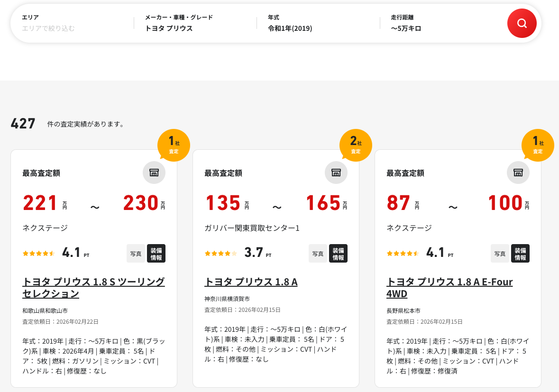Viewport: 559px width, 392px height.
Task: Open the エリア filter field
Action: (x=71, y=23)
